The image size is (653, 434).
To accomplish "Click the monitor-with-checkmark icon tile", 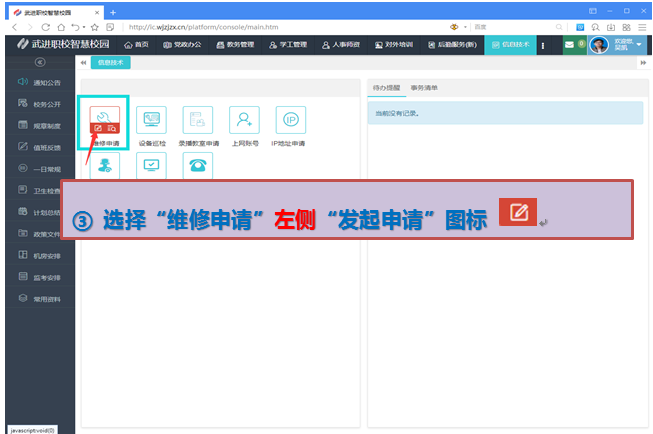I will (x=151, y=165).
